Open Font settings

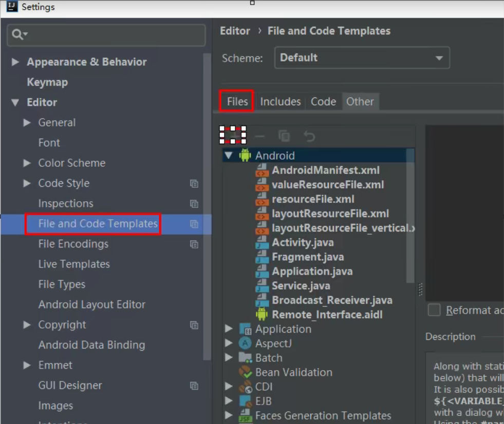click(49, 143)
